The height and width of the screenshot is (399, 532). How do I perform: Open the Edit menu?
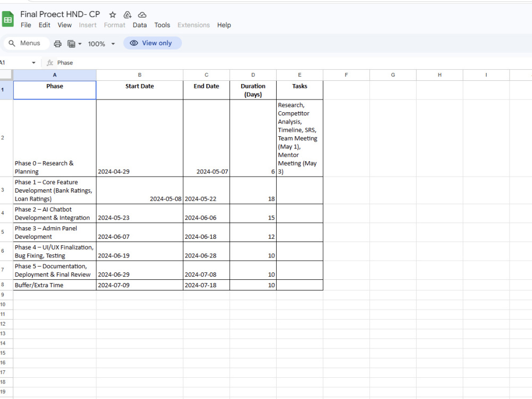(x=44, y=25)
